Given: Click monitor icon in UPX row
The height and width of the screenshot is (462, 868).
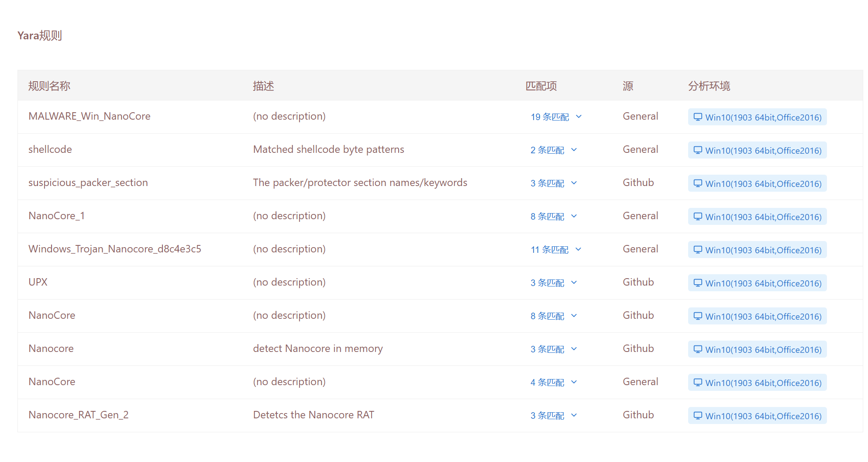Looking at the screenshot, I should click(698, 283).
